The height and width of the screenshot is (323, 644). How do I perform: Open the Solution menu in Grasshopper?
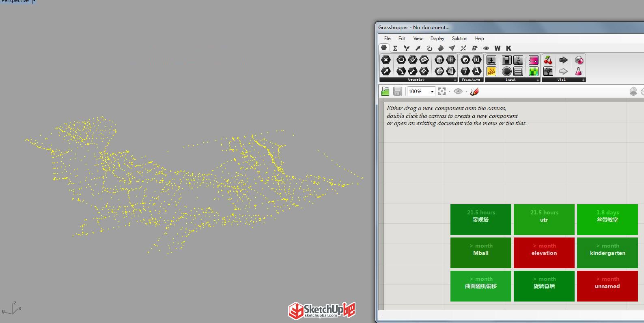[459, 39]
